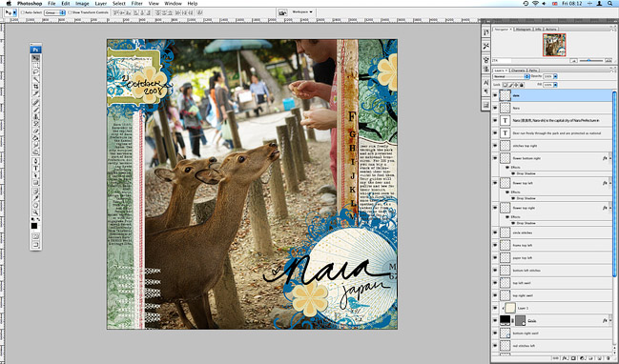
Task: Add new adjustment layer via half-circle icon
Action: click(583, 358)
